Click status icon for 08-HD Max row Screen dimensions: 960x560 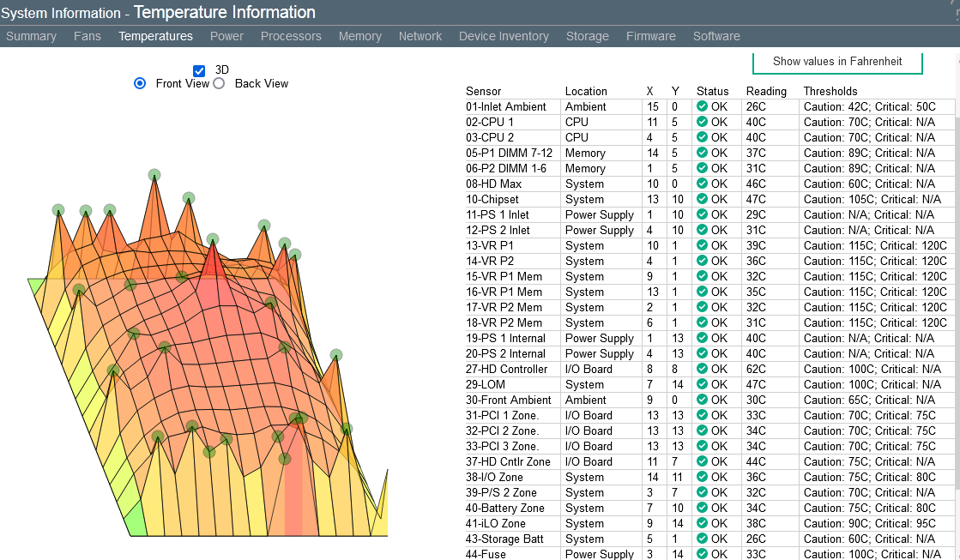[702, 184]
